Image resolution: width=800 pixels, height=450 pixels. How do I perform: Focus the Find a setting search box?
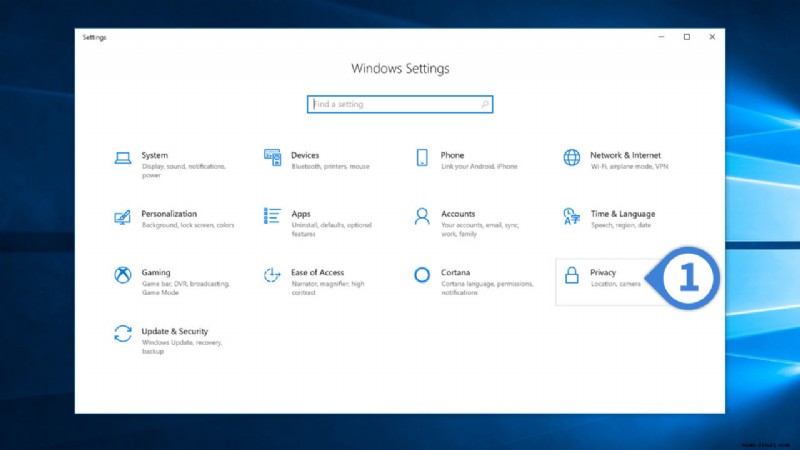pos(400,104)
